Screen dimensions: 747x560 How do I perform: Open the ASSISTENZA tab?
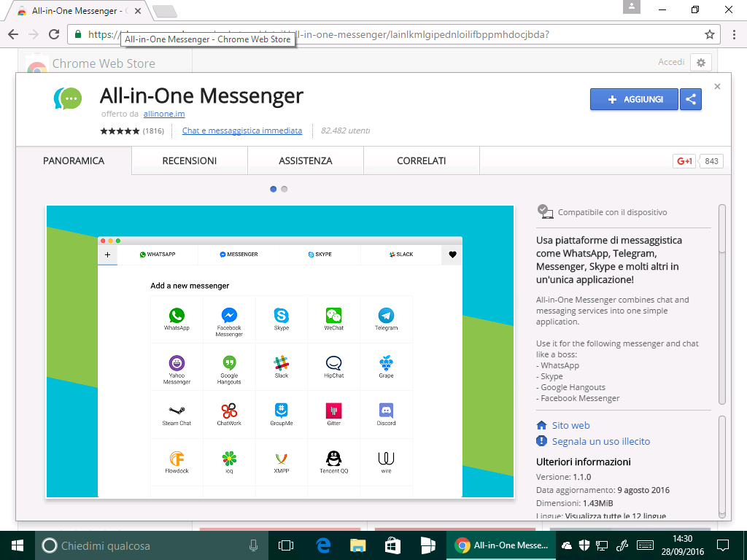[306, 161]
